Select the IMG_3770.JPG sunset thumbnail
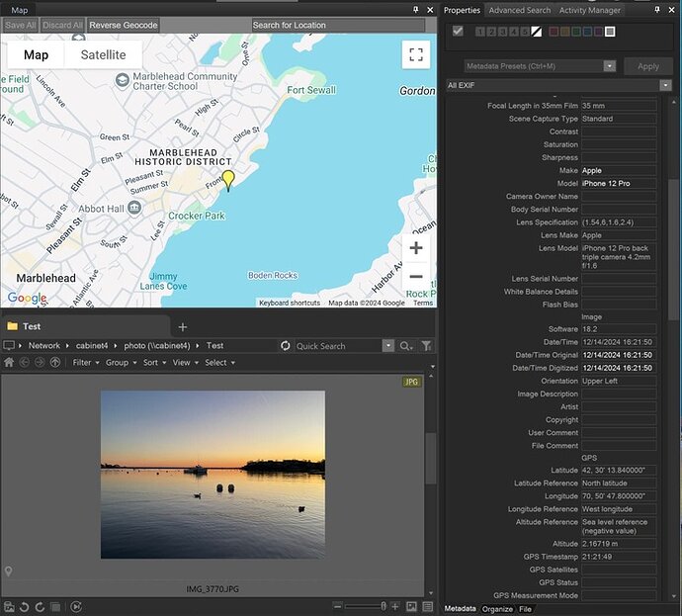 pyautogui.click(x=213, y=474)
